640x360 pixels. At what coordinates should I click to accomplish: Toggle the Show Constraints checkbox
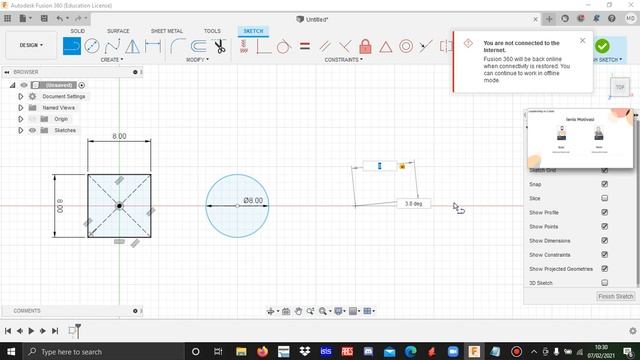[x=604, y=254]
